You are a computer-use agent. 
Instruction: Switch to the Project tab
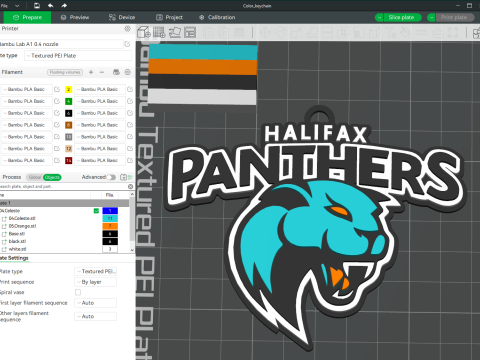pyautogui.click(x=170, y=17)
